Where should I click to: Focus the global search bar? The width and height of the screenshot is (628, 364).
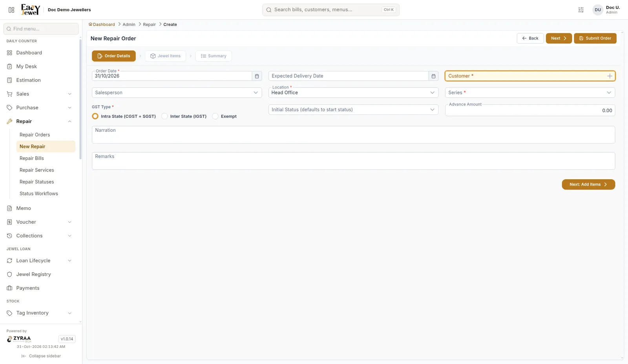click(x=331, y=10)
